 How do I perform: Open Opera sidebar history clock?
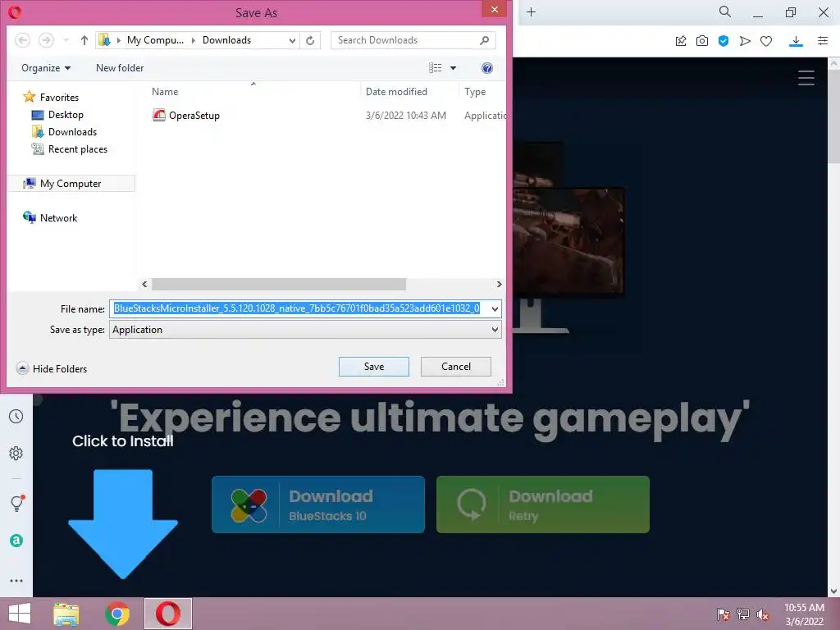[16, 416]
